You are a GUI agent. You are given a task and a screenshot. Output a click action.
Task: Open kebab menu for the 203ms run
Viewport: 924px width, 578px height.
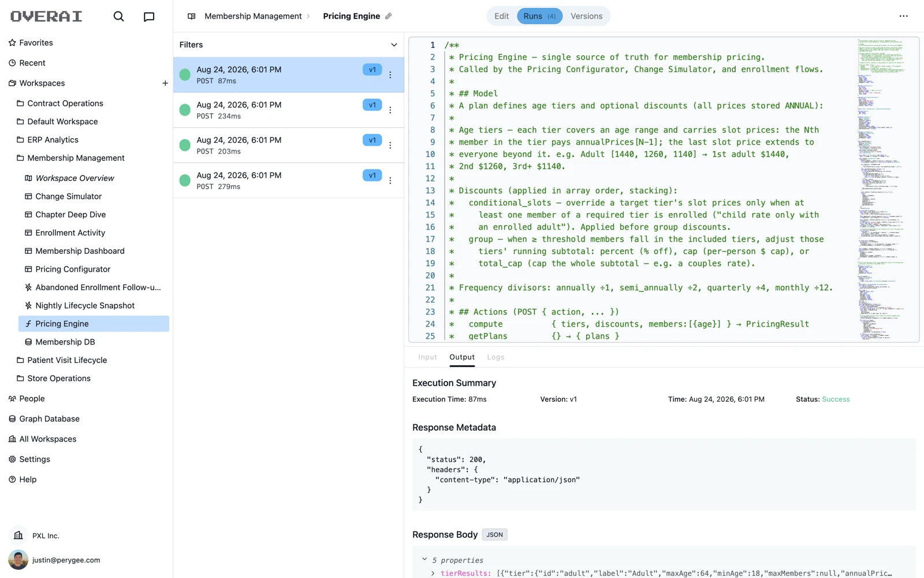390,145
